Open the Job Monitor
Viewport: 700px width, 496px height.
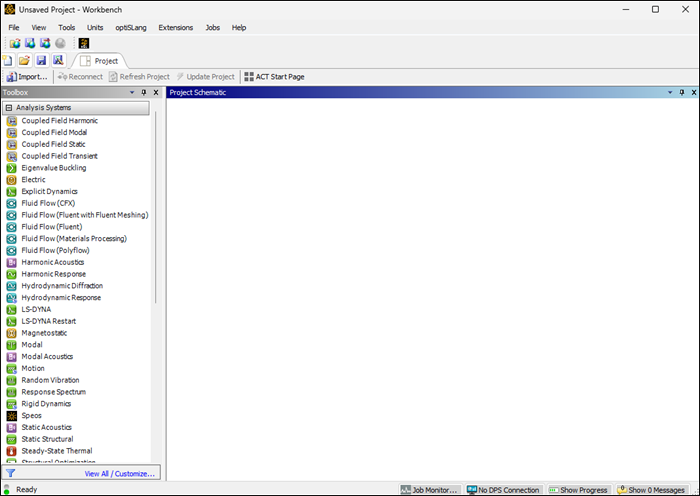point(429,490)
